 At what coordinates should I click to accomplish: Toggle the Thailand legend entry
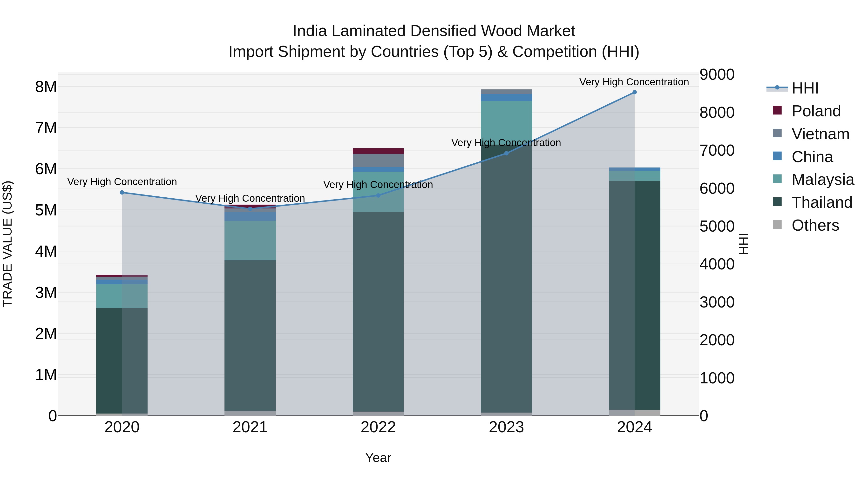pos(812,202)
